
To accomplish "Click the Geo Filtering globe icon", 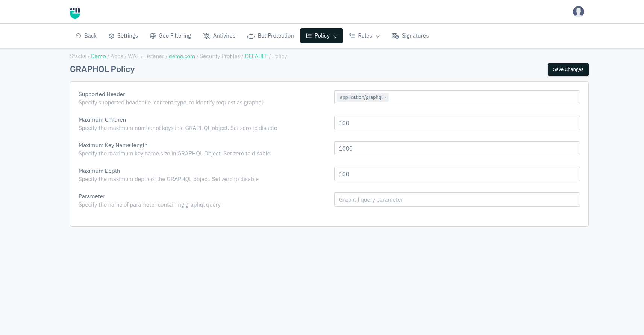I will pos(153,36).
